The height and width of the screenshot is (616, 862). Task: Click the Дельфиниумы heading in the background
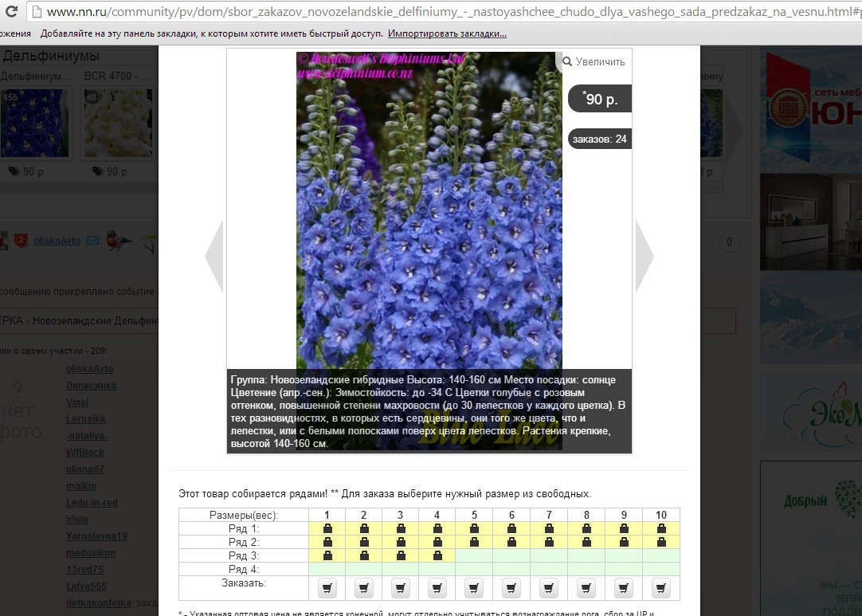tap(51, 56)
